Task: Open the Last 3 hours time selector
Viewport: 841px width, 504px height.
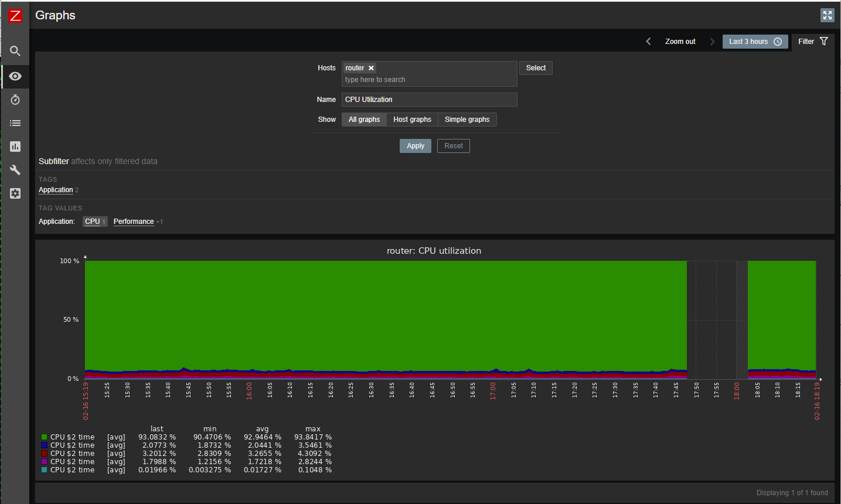Action: click(x=755, y=42)
